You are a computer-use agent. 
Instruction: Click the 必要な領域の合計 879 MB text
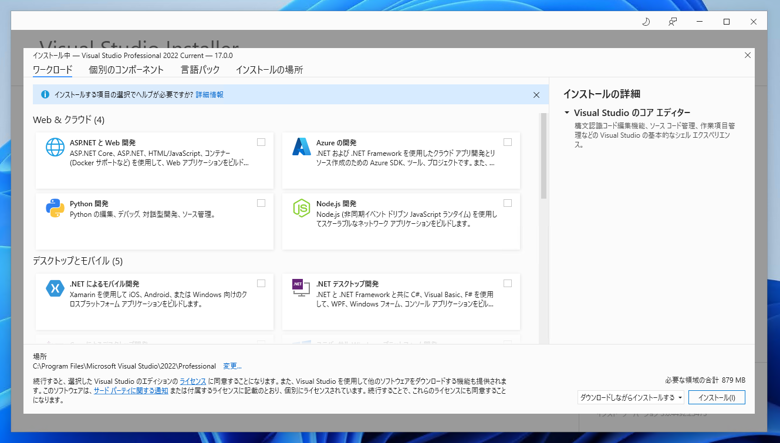click(x=705, y=380)
